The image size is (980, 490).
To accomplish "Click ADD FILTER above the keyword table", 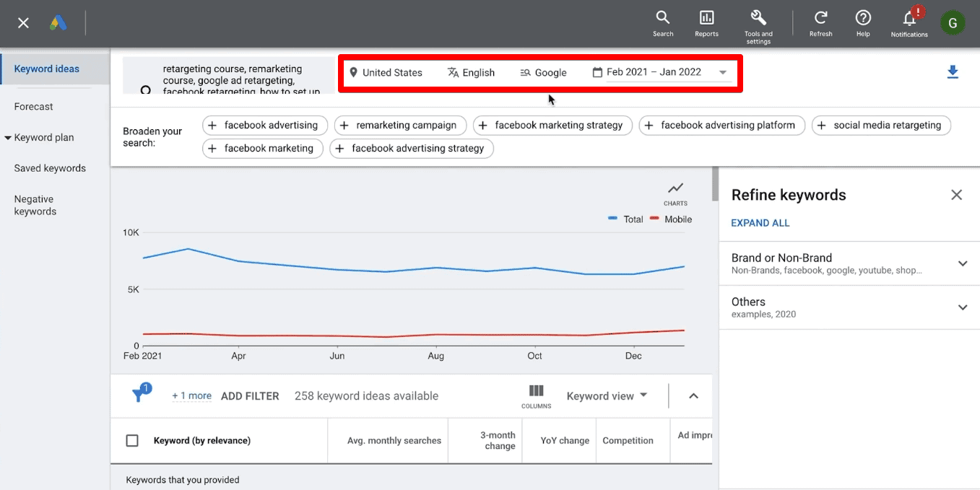I will pos(250,395).
